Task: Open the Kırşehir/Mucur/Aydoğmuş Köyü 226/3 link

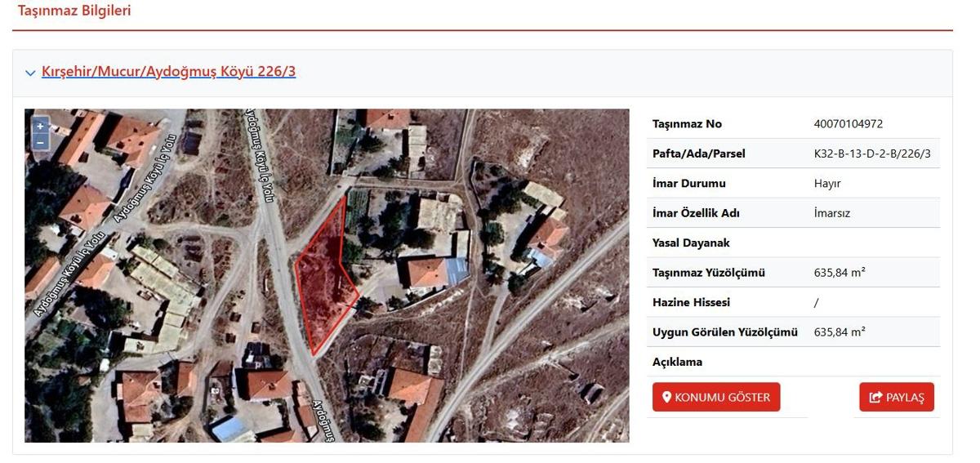Action: (168, 72)
